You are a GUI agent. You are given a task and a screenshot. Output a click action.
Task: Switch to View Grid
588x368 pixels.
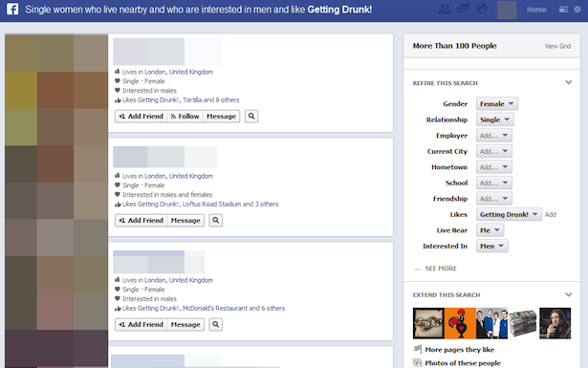click(557, 46)
